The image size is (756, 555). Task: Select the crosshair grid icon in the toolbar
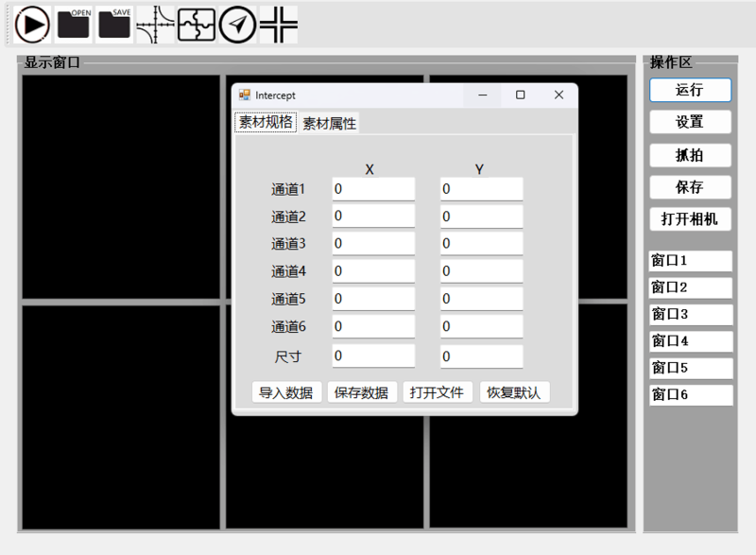click(x=278, y=25)
